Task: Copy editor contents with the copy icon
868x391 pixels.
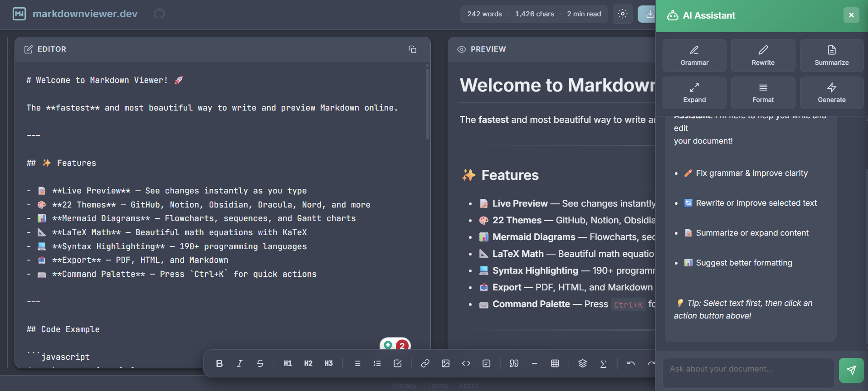Action: [412, 49]
